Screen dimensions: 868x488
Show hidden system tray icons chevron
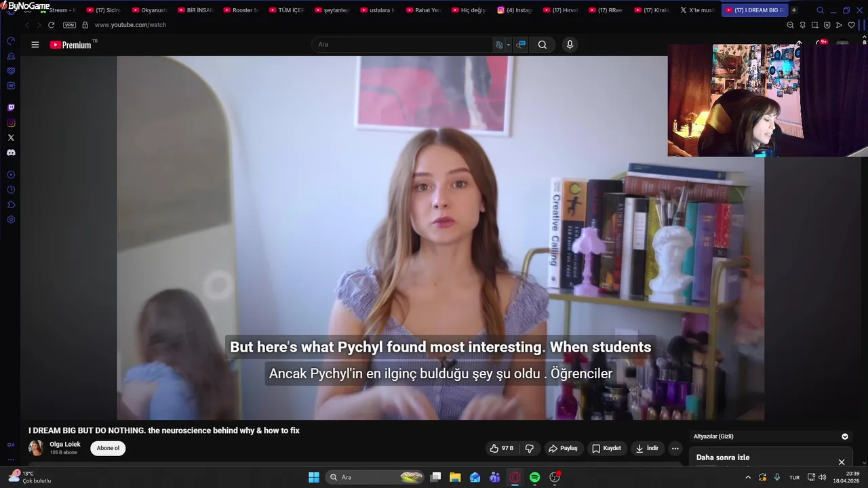click(748, 477)
